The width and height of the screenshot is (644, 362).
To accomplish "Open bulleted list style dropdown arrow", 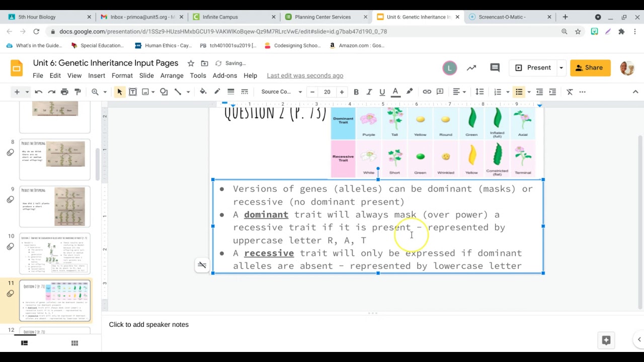I will tap(529, 92).
